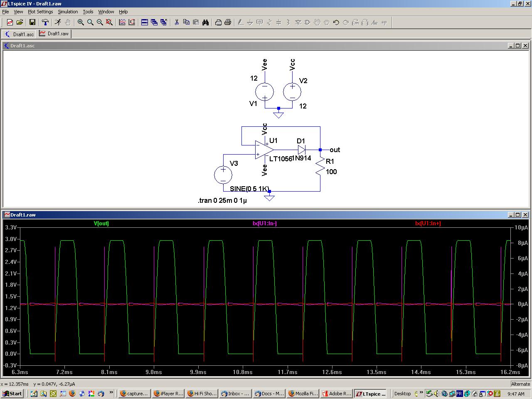The image size is (532, 399).
Task: Click the Zoom In magnifier icon
Action: click(81, 22)
